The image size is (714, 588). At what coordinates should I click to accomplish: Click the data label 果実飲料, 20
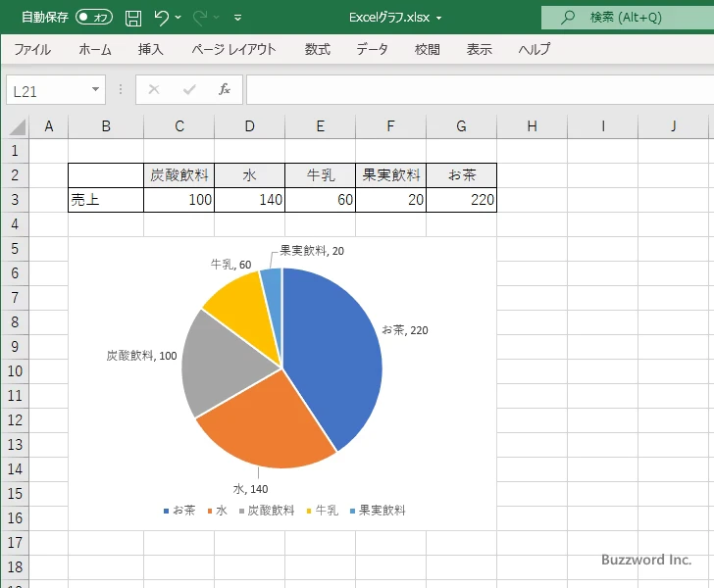click(x=312, y=251)
